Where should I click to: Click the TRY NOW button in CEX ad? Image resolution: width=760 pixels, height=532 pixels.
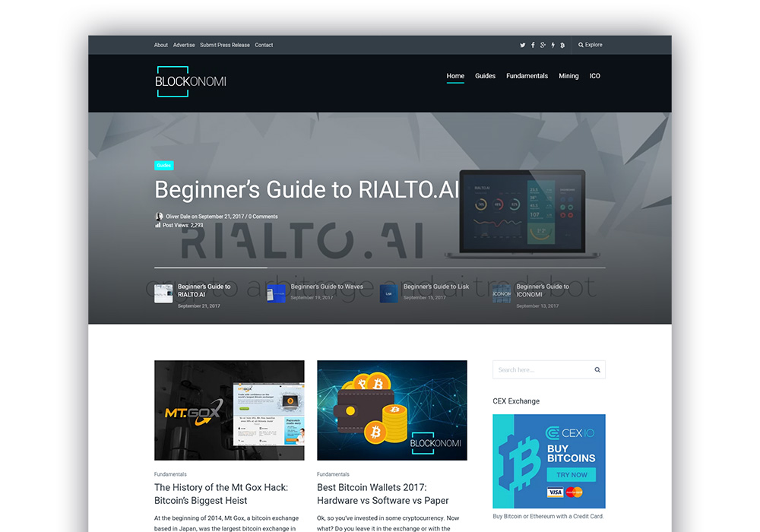[572, 475]
